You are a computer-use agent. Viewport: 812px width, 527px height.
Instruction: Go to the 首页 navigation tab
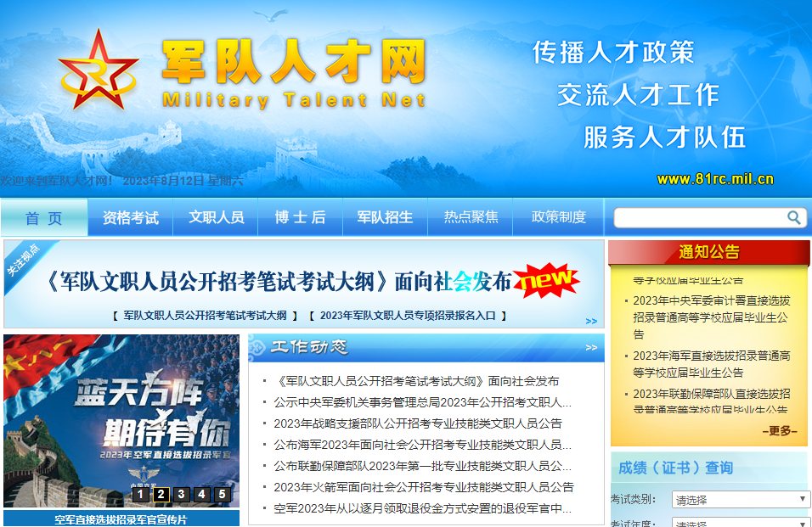(44, 218)
